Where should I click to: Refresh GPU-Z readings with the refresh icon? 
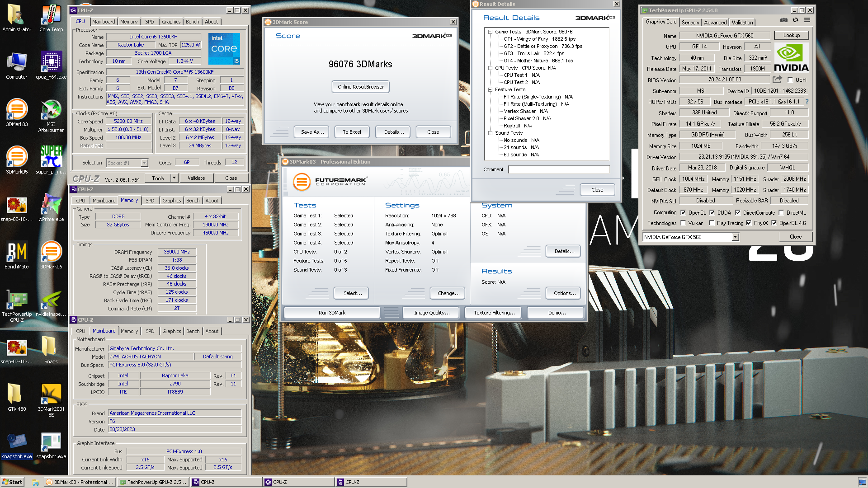tap(795, 20)
